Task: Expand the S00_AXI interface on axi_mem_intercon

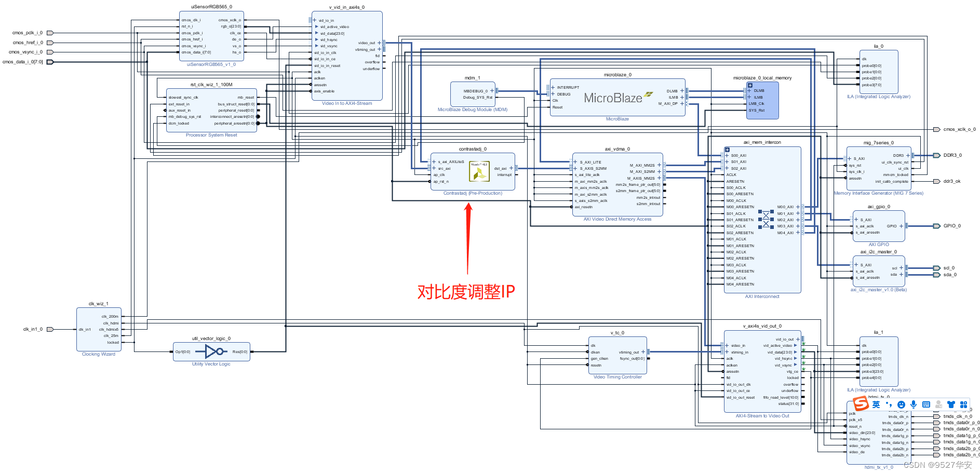Action: pos(727,155)
